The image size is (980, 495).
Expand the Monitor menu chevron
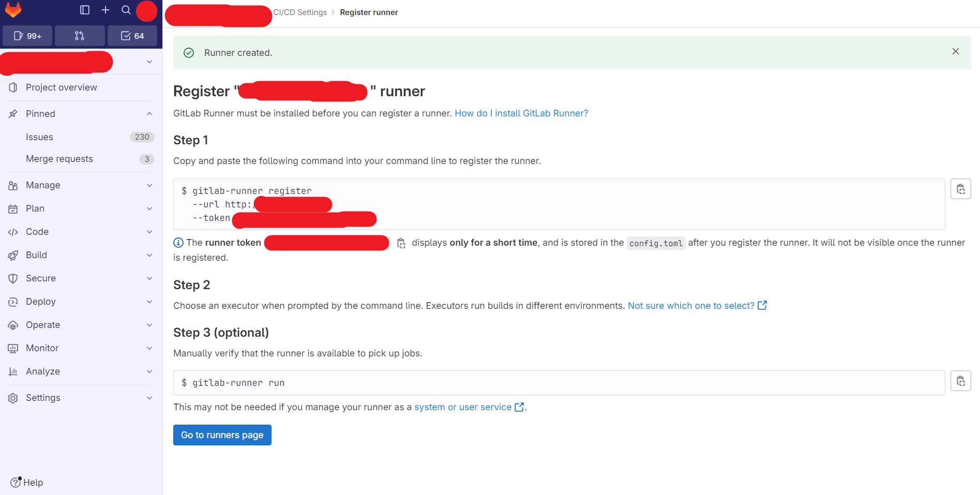149,348
